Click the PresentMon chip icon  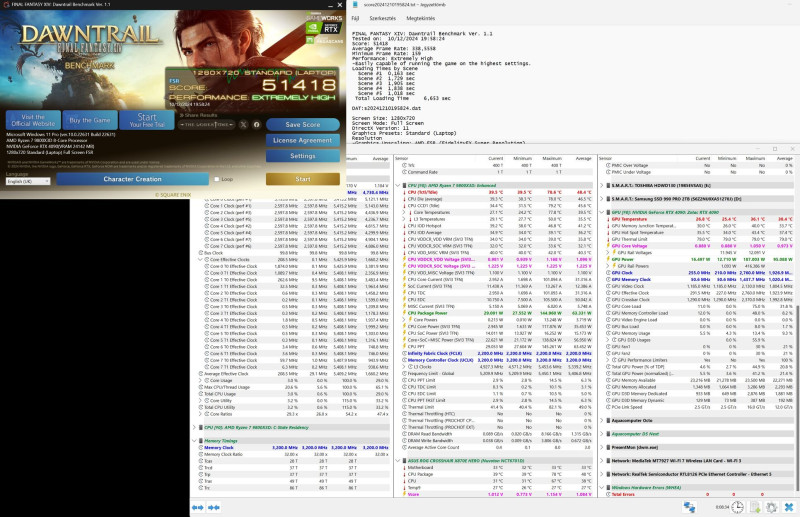(x=608, y=447)
